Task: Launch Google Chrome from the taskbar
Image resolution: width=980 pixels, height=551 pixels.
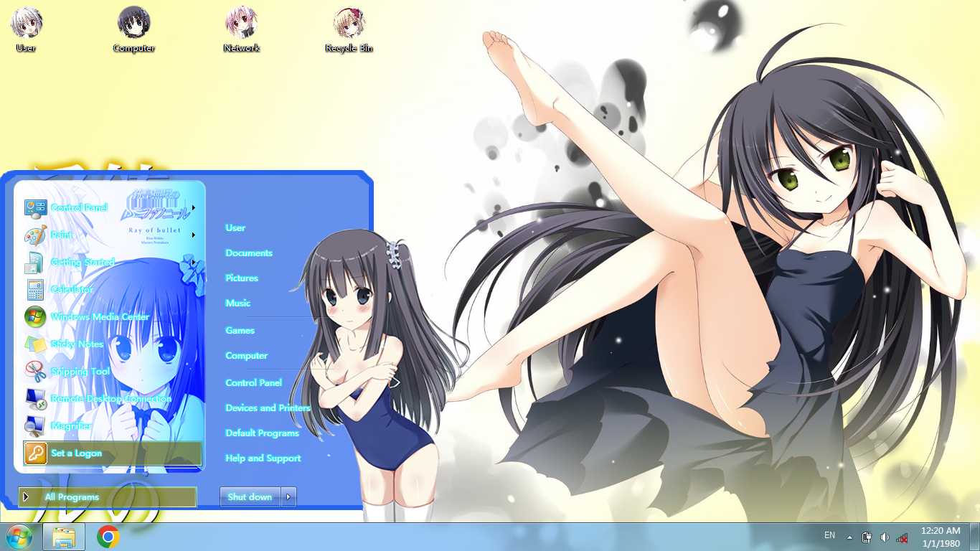Action: pyautogui.click(x=108, y=537)
